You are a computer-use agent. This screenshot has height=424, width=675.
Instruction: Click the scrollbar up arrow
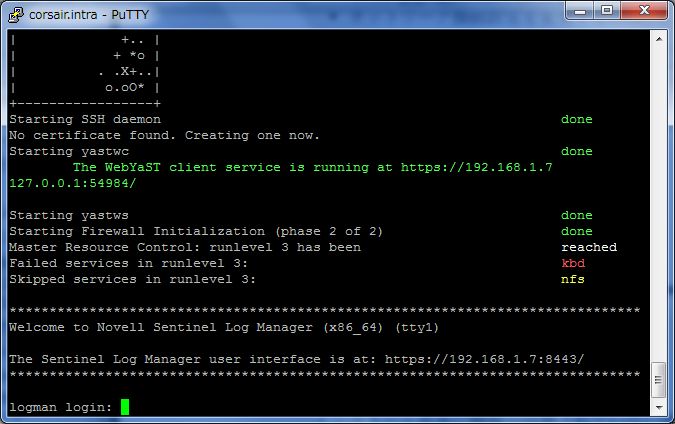(x=659, y=39)
